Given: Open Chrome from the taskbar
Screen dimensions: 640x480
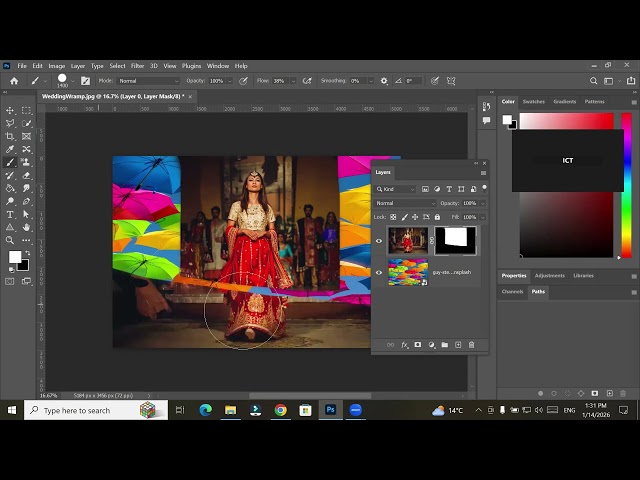Looking at the screenshot, I should [x=280, y=410].
